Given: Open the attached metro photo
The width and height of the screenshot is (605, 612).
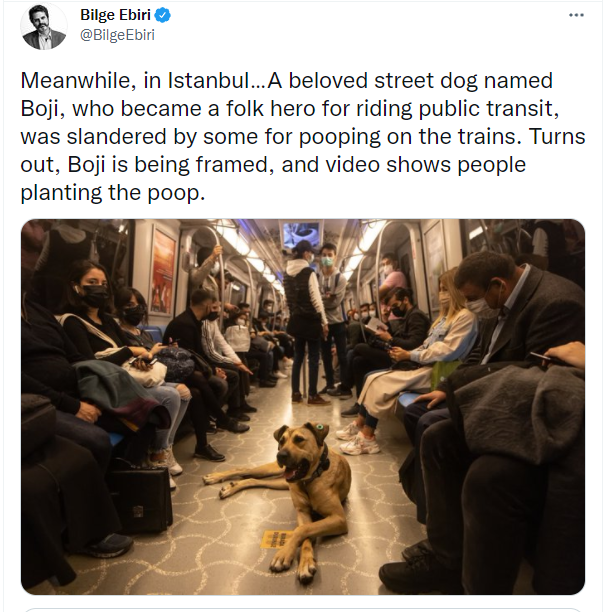Looking at the screenshot, I should pyautogui.click(x=303, y=407).
